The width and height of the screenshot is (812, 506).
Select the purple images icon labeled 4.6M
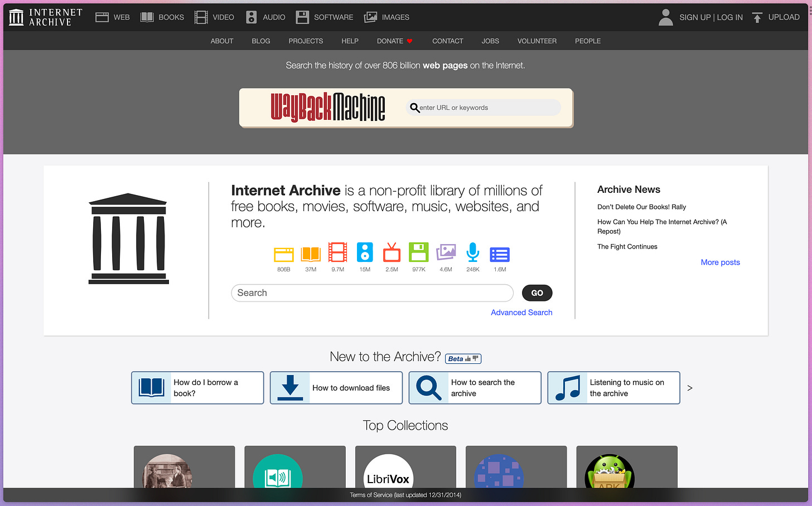click(446, 252)
